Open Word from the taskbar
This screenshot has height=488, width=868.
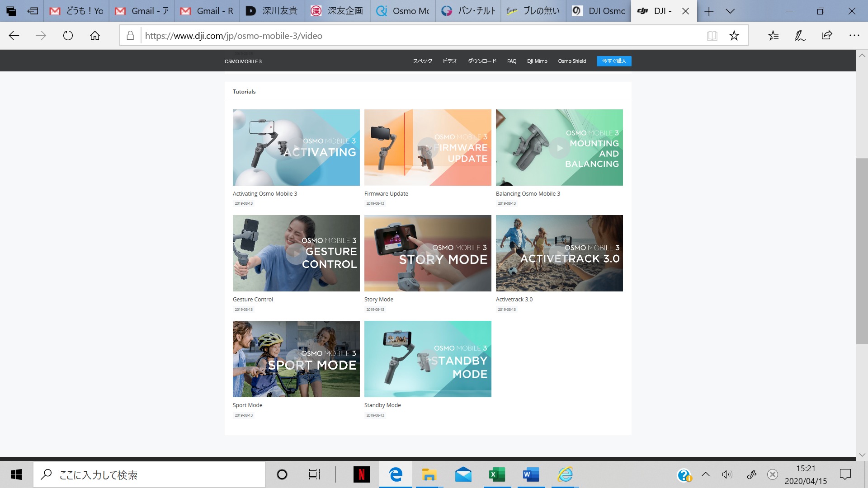pos(531,474)
